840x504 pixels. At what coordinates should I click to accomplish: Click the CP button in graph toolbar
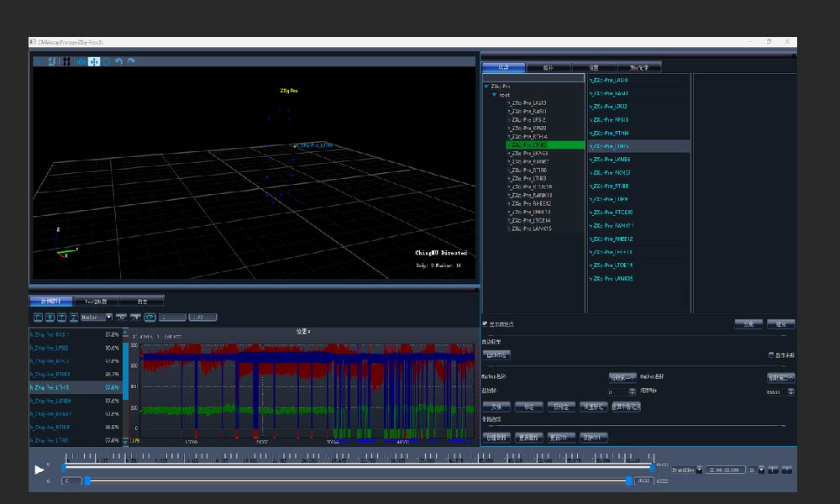tap(150, 318)
